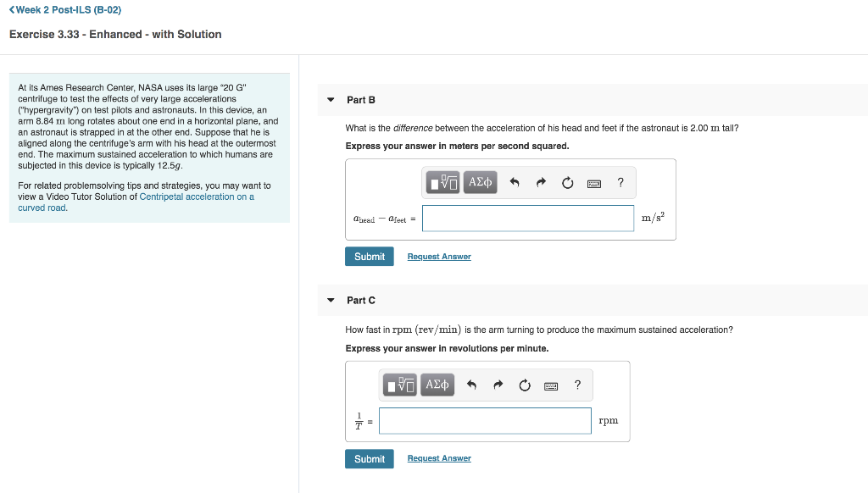This screenshot has height=493, width=868.
Task: Click the question mark help in Part B
Action: 620,182
